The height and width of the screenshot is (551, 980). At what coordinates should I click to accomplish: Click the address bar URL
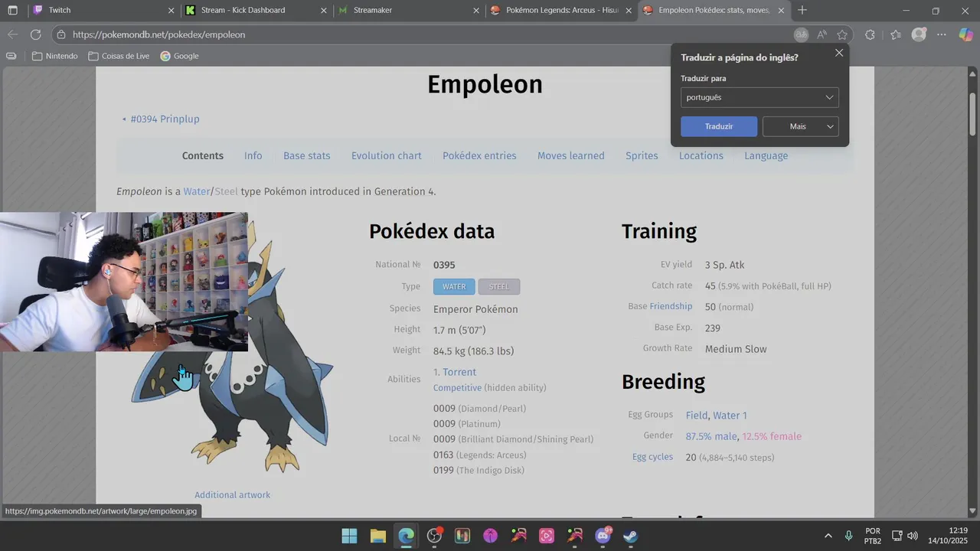159,34
